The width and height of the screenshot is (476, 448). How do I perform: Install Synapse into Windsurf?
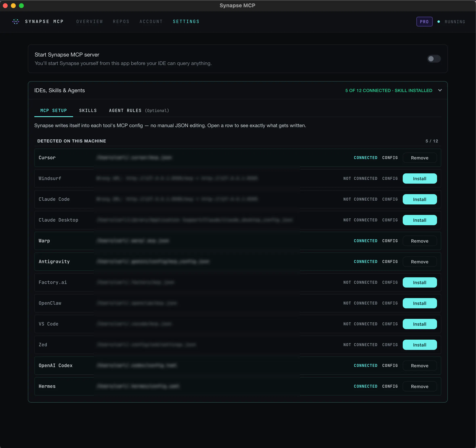(419, 179)
